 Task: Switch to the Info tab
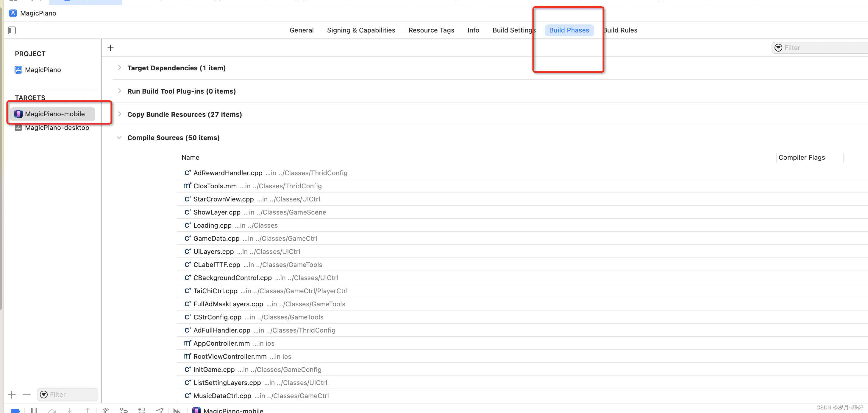click(473, 30)
